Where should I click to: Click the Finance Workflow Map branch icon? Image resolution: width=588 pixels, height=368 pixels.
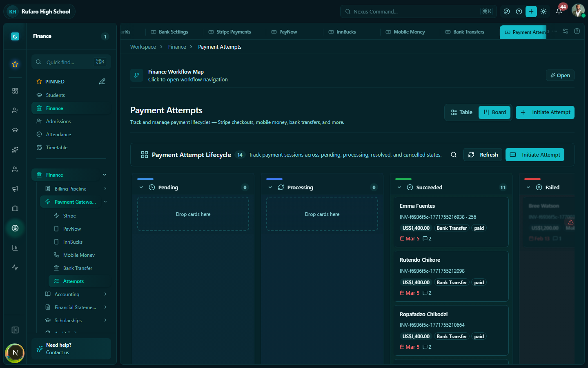coord(137,75)
